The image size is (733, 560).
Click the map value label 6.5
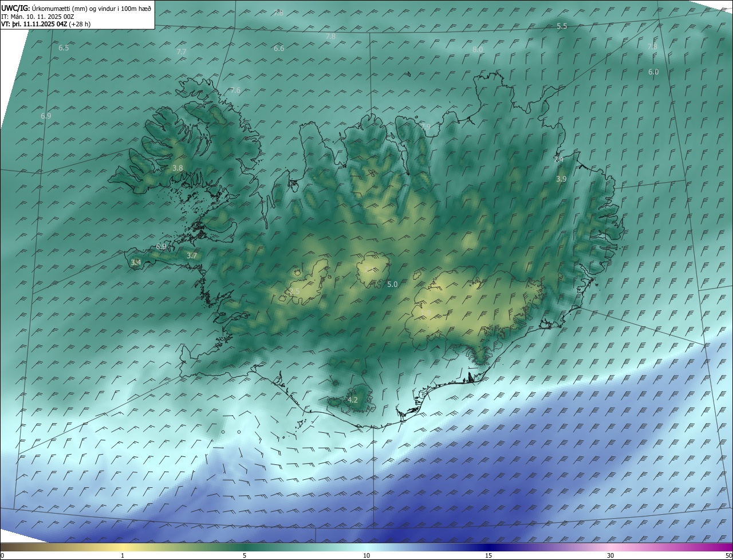point(64,48)
